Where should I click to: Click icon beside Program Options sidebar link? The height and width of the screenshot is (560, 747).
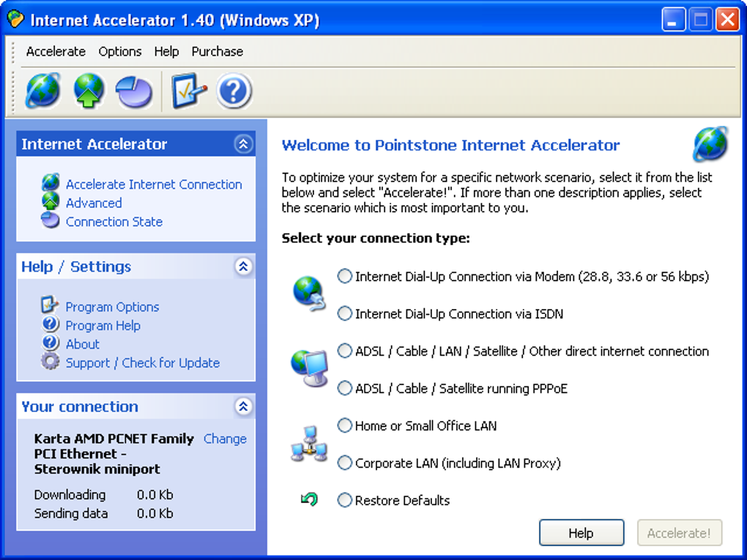coord(50,305)
